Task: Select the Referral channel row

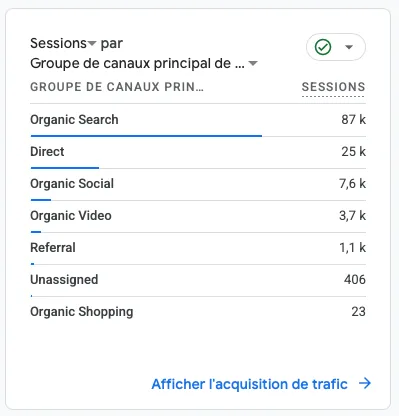Action: click(198, 248)
